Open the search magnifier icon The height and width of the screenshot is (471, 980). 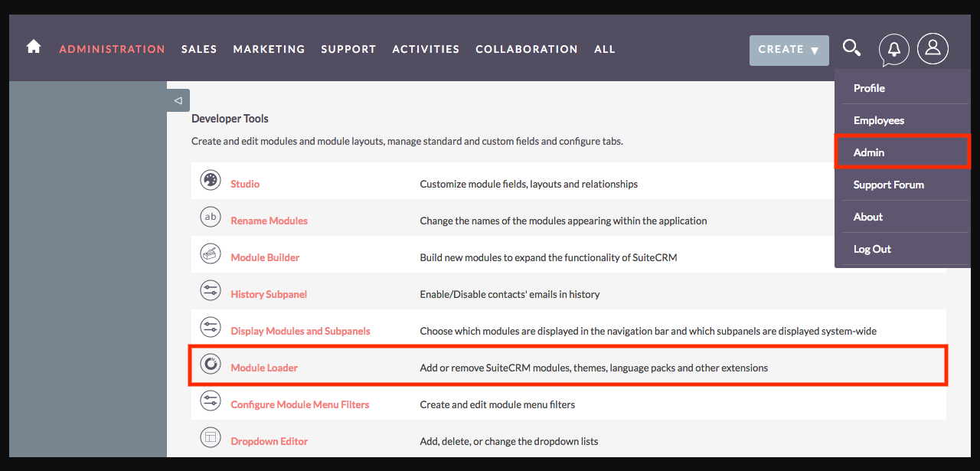(851, 48)
